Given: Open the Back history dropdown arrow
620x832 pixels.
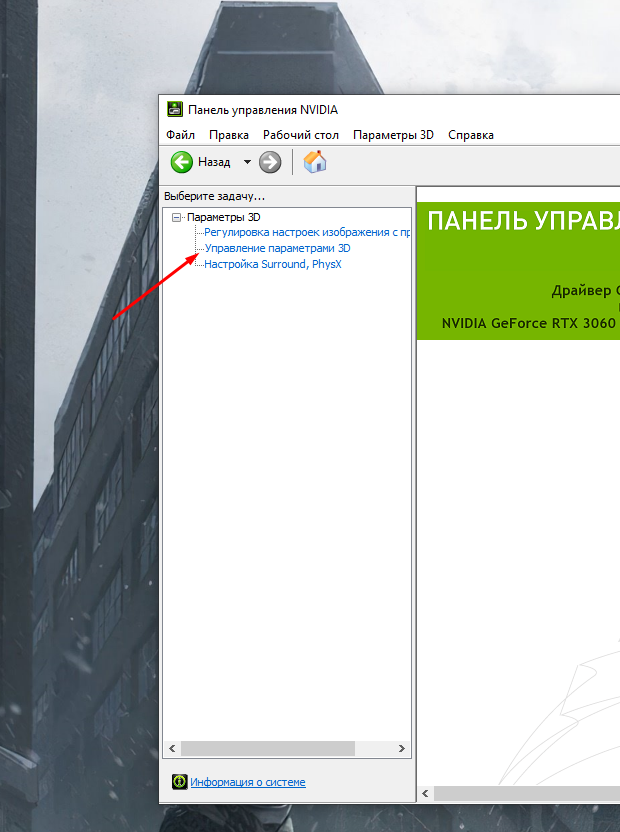Looking at the screenshot, I should point(247,162).
